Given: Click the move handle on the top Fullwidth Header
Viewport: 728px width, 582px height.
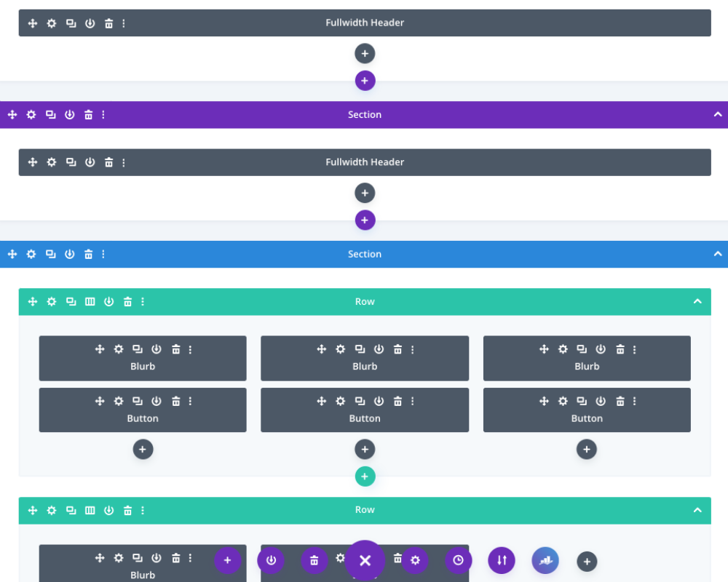Looking at the screenshot, I should point(33,23).
